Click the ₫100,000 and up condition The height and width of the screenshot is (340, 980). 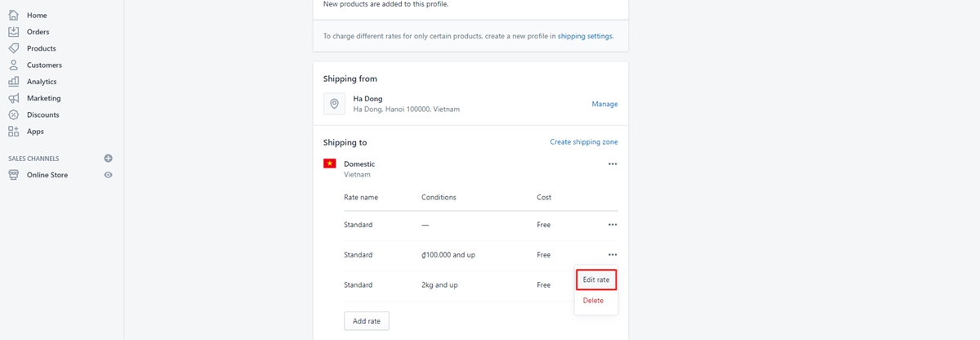[x=448, y=255]
